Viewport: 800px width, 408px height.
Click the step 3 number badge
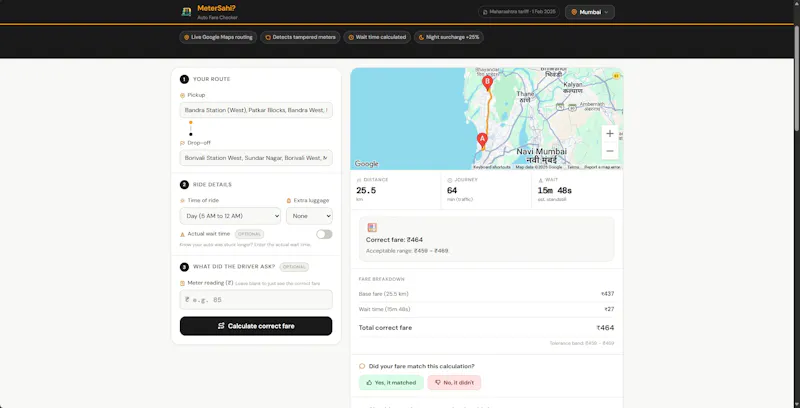tap(184, 267)
